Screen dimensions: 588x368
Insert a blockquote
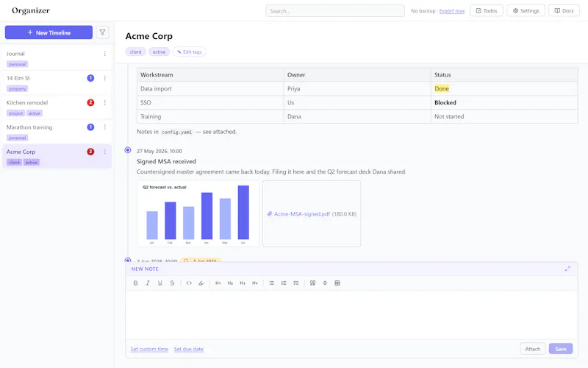313,283
